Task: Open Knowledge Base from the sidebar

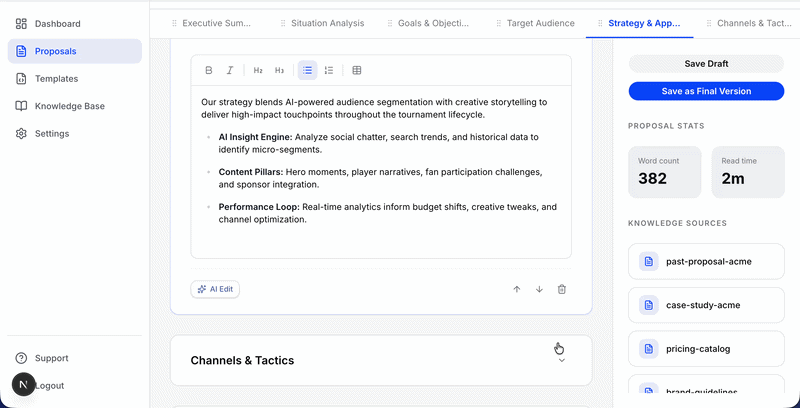Action: coord(74,106)
